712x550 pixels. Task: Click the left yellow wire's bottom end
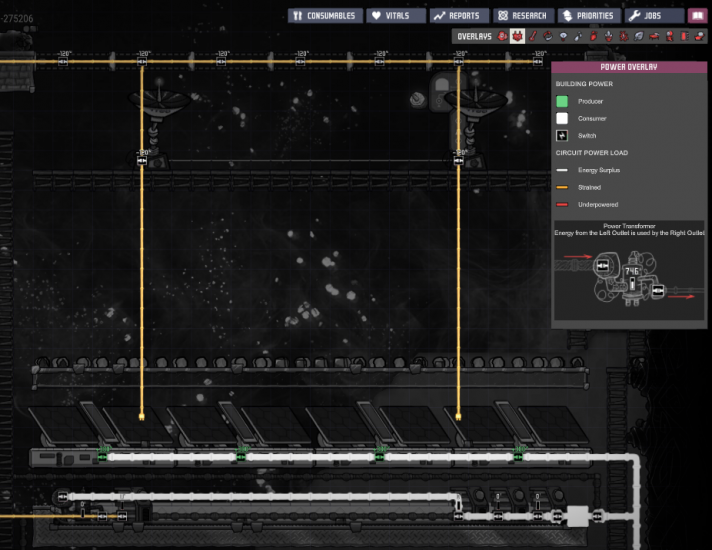142,416
